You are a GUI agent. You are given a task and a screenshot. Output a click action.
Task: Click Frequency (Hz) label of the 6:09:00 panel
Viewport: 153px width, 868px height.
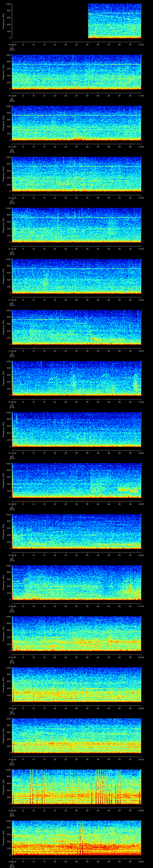coord(3,21)
